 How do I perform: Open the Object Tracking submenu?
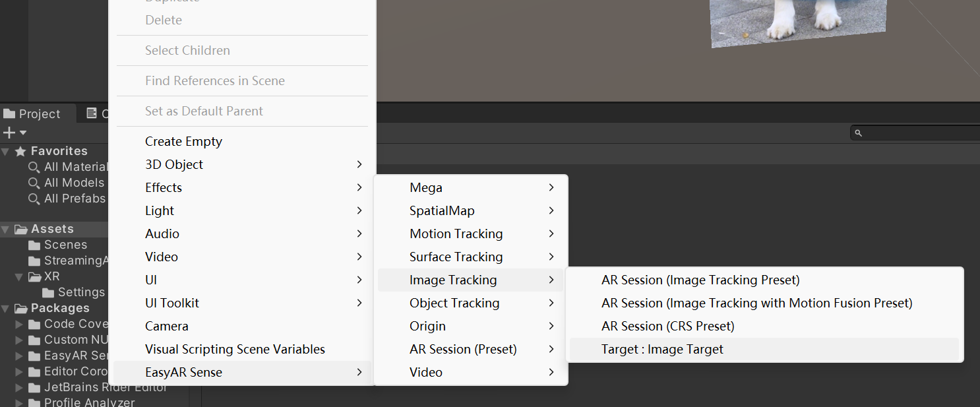click(x=470, y=303)
